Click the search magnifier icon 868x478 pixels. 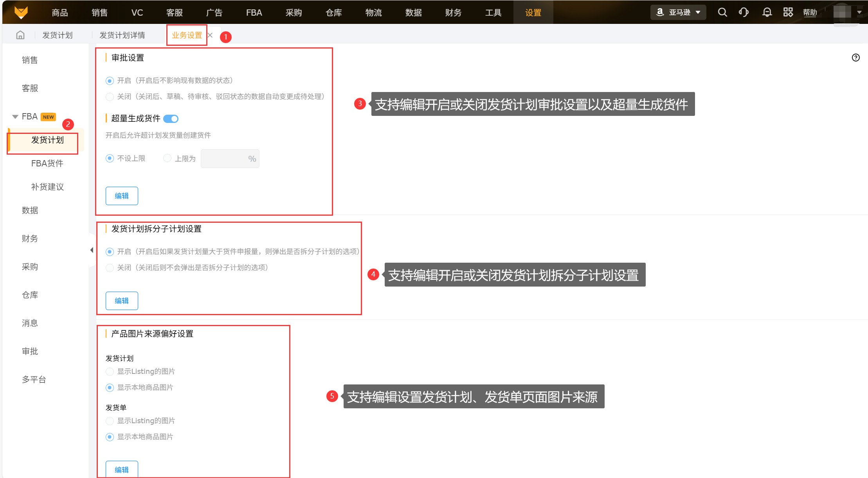[x=722, y=13]
